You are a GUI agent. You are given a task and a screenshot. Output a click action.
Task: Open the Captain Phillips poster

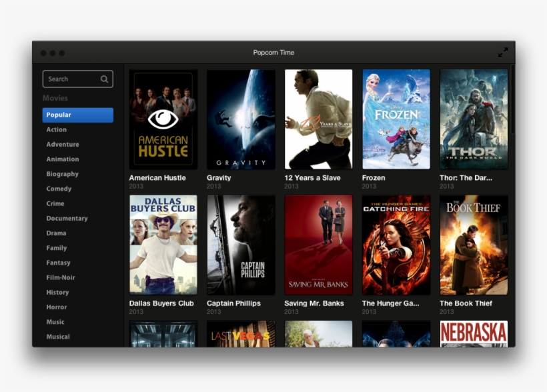[241, 245]
